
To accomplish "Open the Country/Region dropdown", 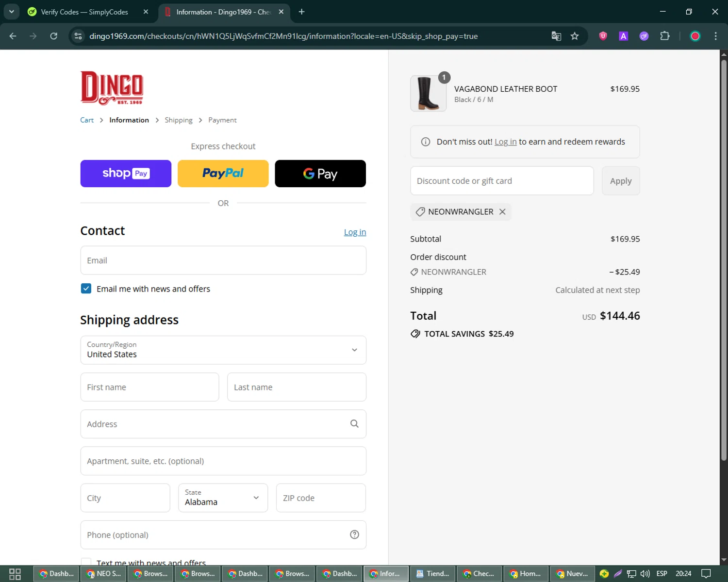I will click(223, 350).
